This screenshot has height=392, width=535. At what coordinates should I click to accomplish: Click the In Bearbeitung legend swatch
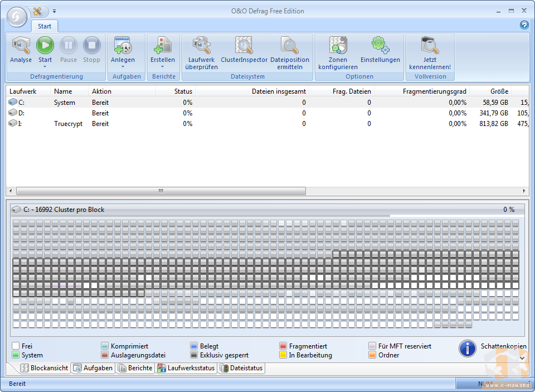pos(283,355)
